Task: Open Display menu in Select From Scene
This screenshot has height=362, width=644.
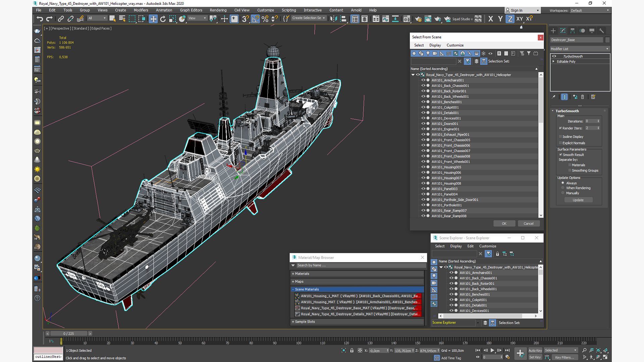Action: coord(435,45)
